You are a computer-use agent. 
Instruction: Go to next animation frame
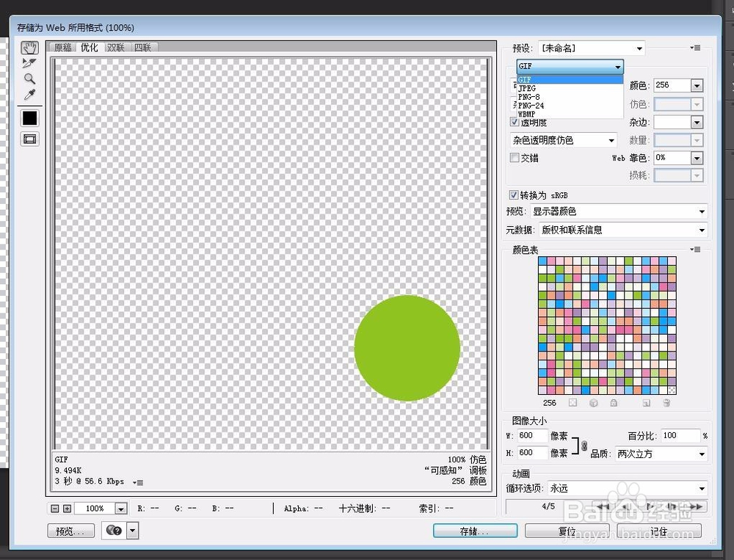click(672, 506)
